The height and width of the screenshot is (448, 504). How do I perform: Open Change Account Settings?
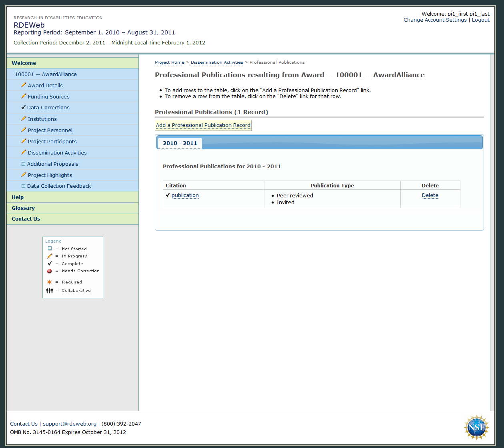[435, 20]
